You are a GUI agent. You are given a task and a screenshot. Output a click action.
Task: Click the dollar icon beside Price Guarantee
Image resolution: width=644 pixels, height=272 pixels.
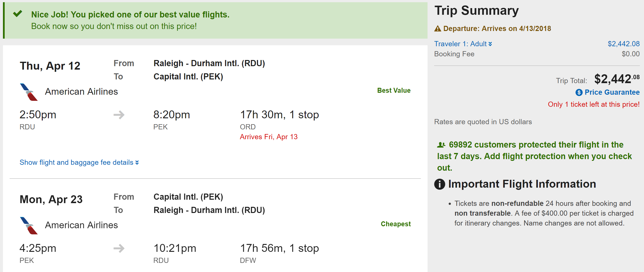579,92
